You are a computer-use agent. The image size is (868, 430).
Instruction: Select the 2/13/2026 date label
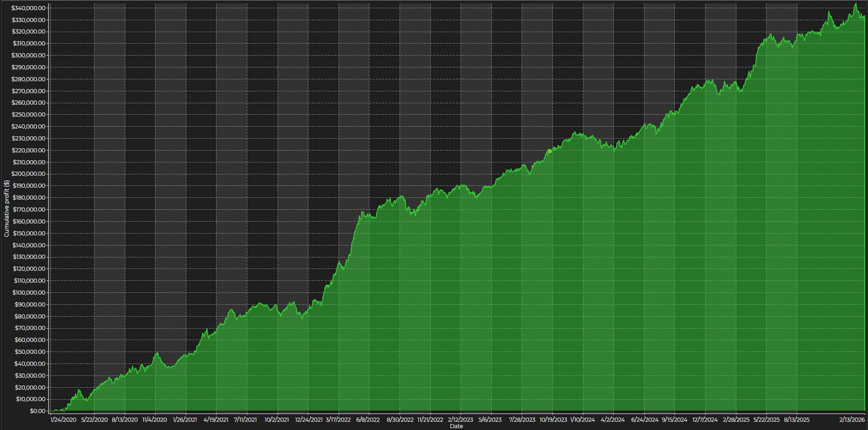(x=852, y=419)
